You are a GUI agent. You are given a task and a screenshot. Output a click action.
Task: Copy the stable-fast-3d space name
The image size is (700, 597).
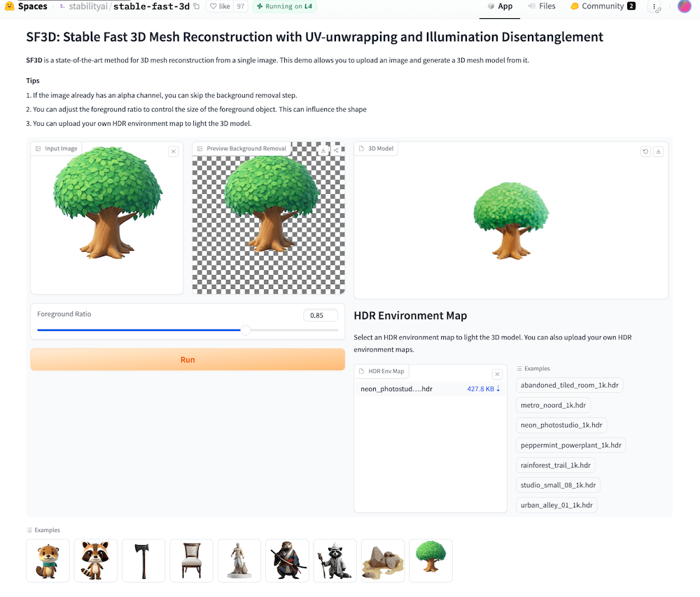point(196,6)
